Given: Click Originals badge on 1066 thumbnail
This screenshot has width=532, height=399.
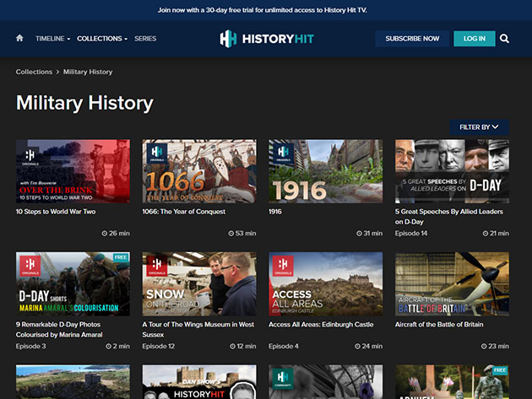Looking at the screenshot, I should [157, 154].
